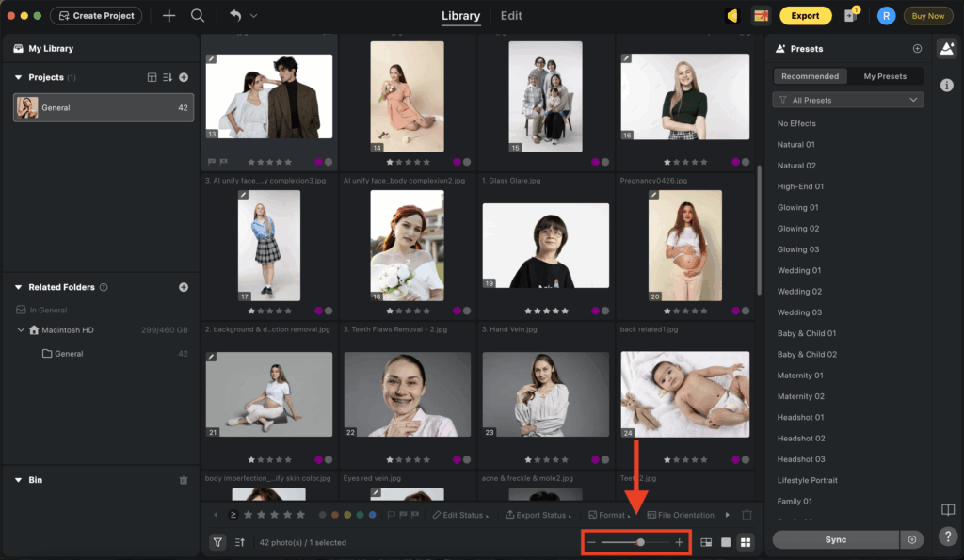The width and height of the screenshot is (964, 560).
Task: Click the thumbnail size slider handle
Action: [x=640, y=542]
